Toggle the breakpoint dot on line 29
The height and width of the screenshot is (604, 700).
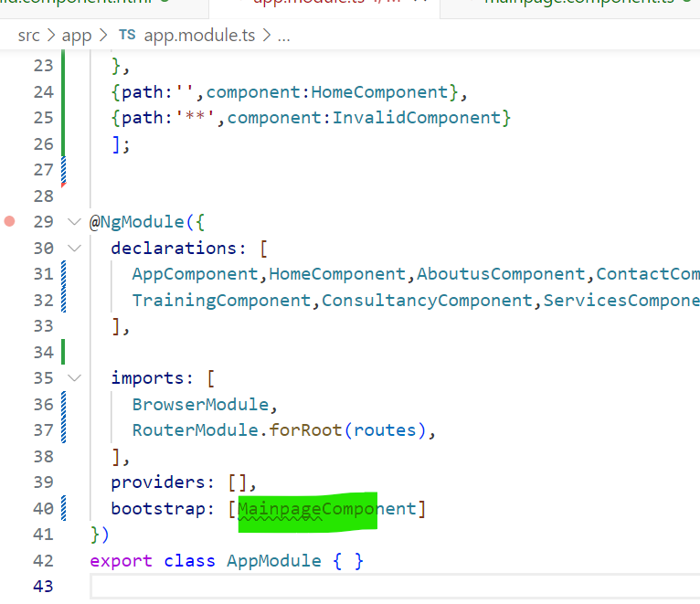click(x=9, y=221)
